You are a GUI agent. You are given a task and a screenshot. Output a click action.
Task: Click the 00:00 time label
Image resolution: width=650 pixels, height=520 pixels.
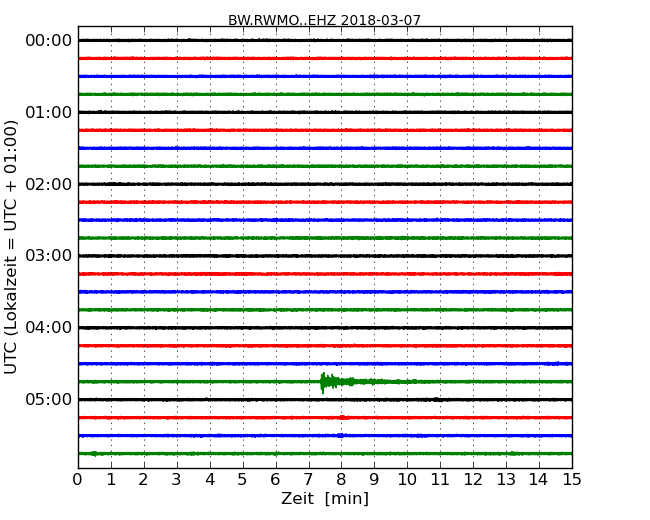(x=49, y=41)
